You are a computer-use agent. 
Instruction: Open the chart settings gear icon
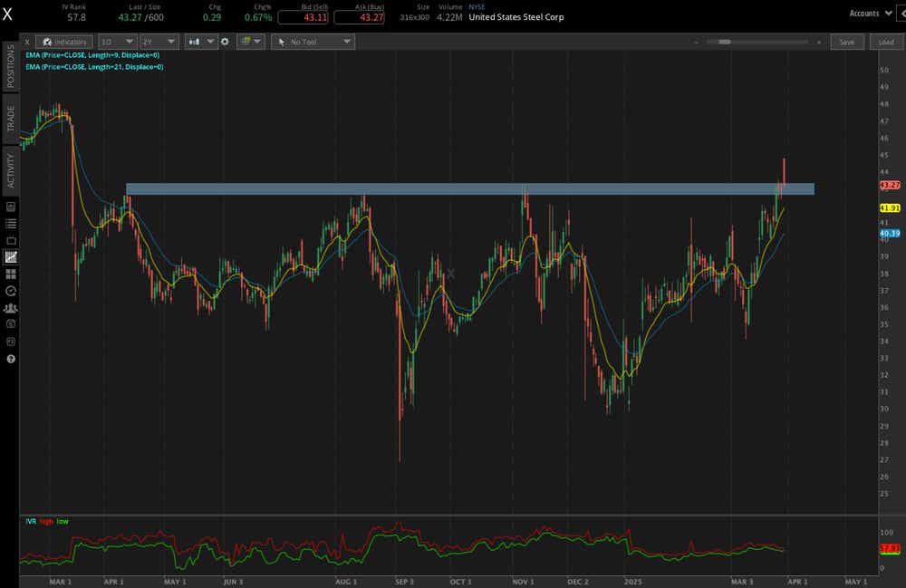coord(225,42)
